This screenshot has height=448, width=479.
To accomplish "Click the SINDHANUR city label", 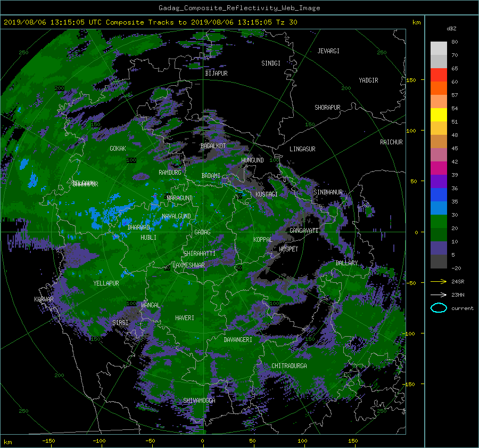I will click(328, 192).
